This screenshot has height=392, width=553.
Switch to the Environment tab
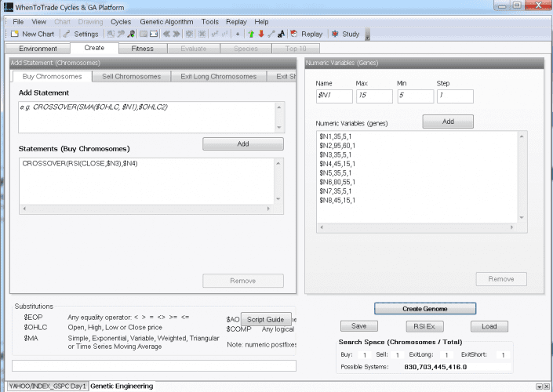38,49
